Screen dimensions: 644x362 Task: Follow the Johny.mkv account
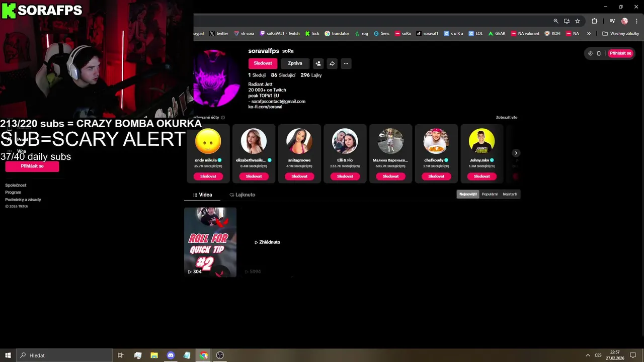[x=481, y=176]
